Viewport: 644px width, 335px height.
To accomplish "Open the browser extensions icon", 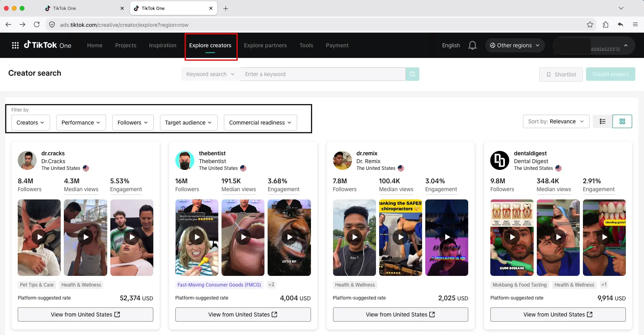I will pyautogui.click(x=605, y=24).
